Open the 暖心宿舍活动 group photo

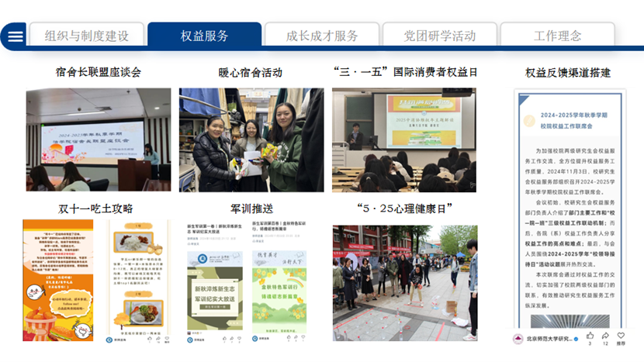251,140
